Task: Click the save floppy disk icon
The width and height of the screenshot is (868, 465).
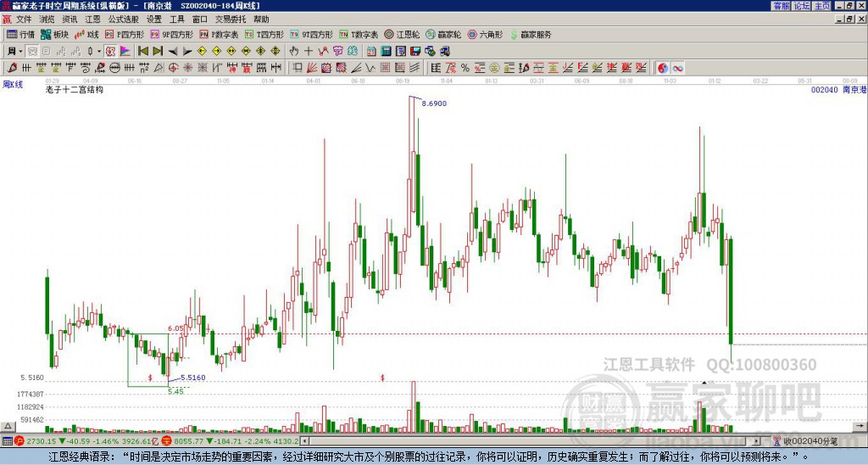Action: (415, 52)
